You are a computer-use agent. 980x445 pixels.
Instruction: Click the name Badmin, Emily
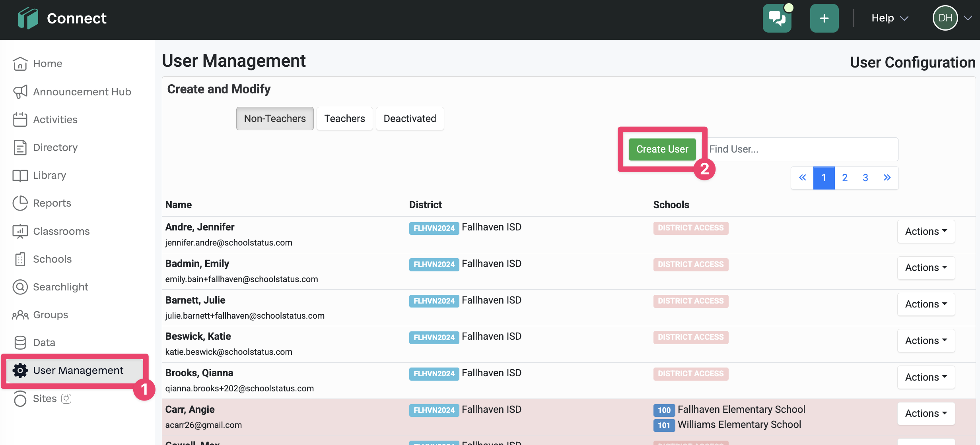[197, 263]
